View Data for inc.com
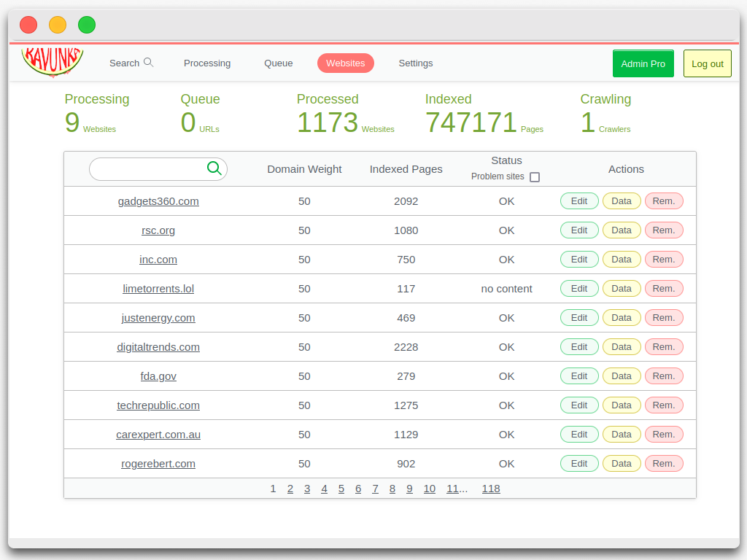The width and height of the screenshot is (747, 560). [x=622, y=260]
